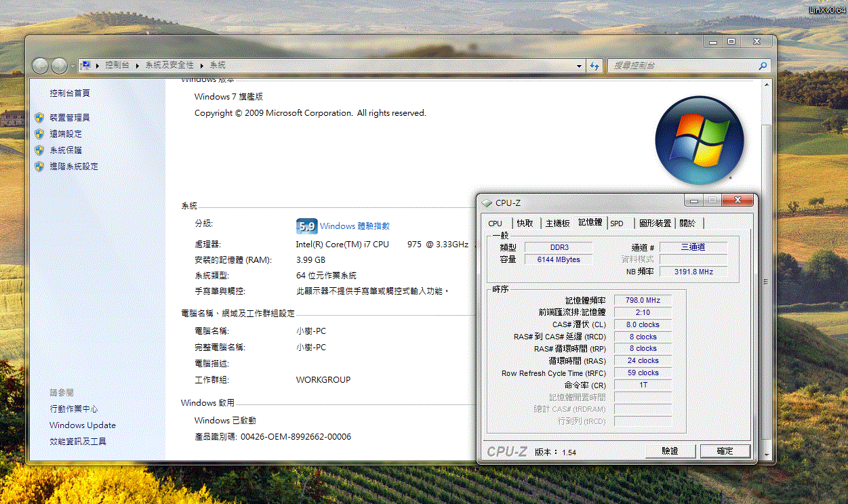Image resolution: width=848 pixels, height=504 pixels.
Task: Expand the 系統及安全性 breadcrumb arrow
Action: click(202, 65)
